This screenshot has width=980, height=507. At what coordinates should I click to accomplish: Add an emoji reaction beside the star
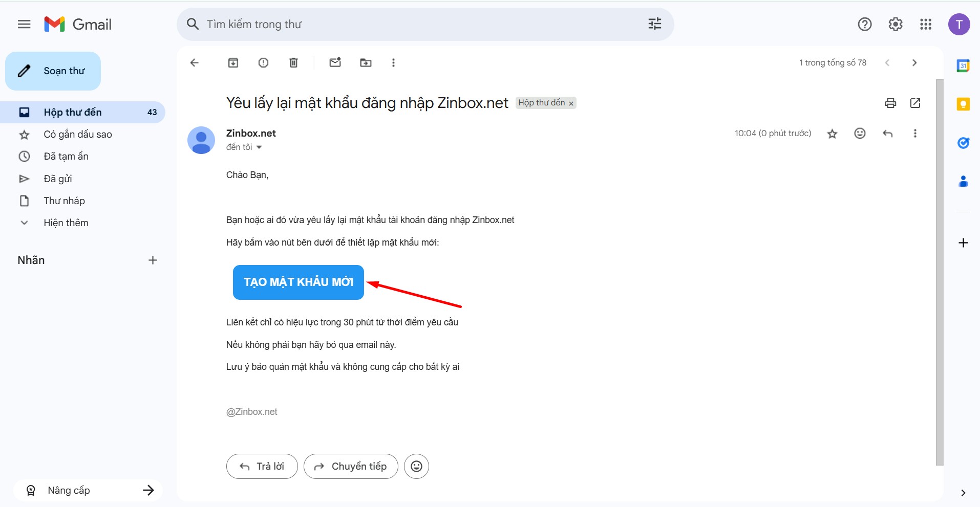click(x=860, y=134)
